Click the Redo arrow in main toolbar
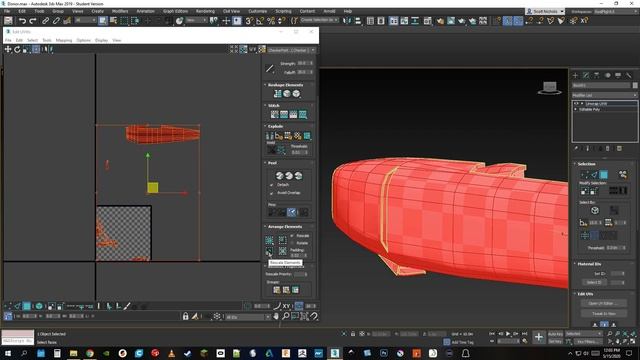 [x=33, y=21]
